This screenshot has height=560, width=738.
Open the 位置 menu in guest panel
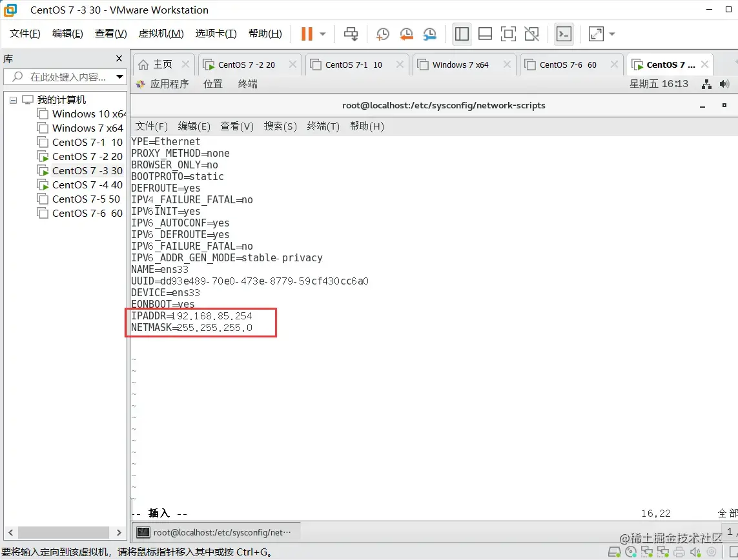pyautogui.click(x=212, y=84)
